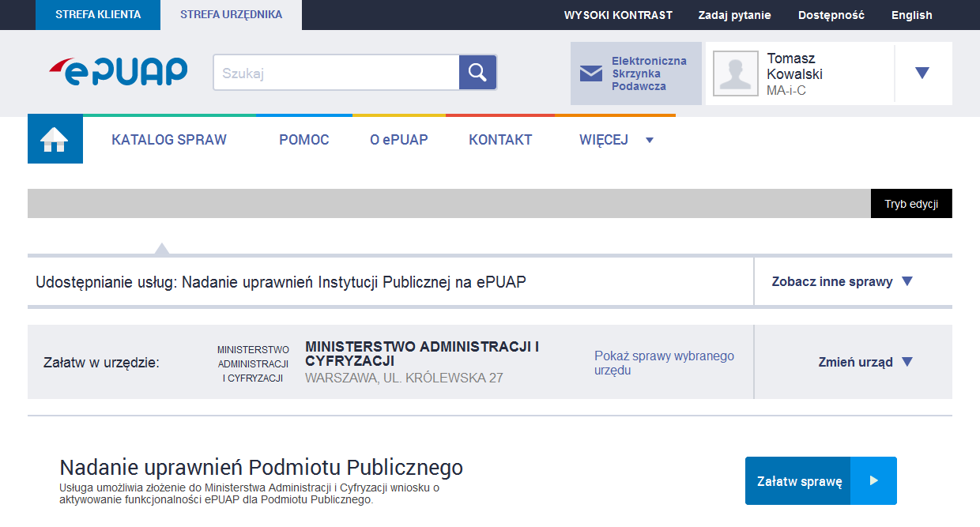Click the MINISTERSTWO ADMINISTRACJI I CYFRYZACJI office name
Image resolution: width=980 pixels, height=527 pixels.
422,353
